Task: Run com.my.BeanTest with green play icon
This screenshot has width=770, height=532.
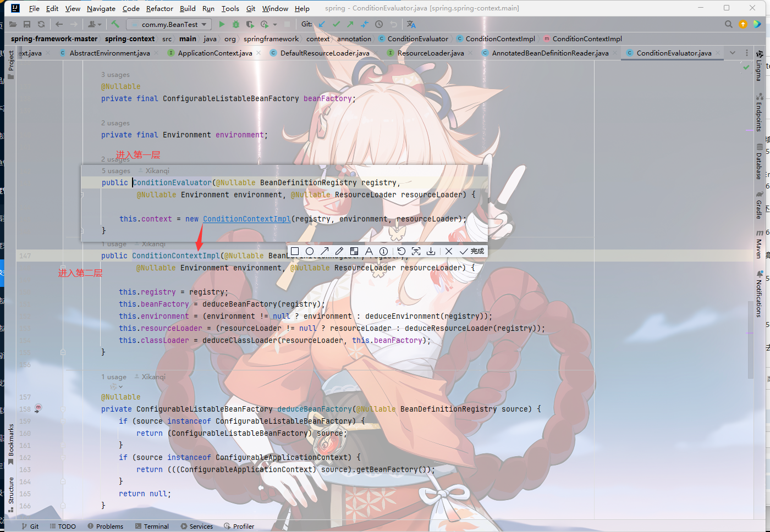Action: tap(222, 24)
